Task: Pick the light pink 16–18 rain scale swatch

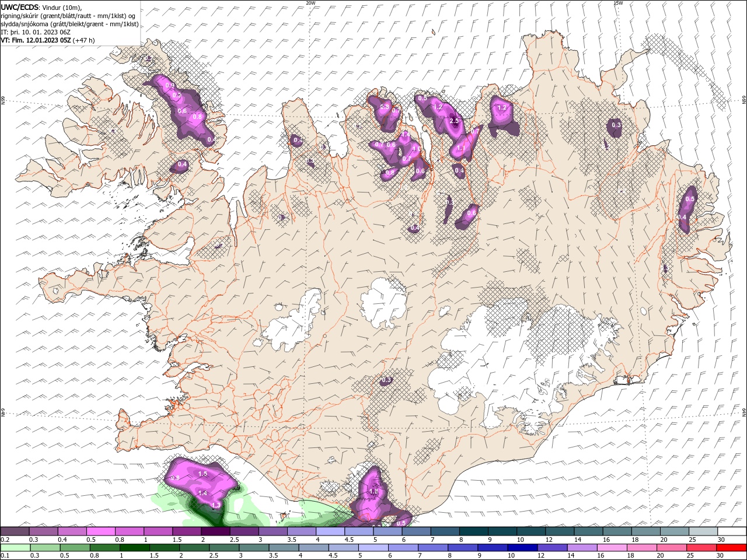Action: 612,548
